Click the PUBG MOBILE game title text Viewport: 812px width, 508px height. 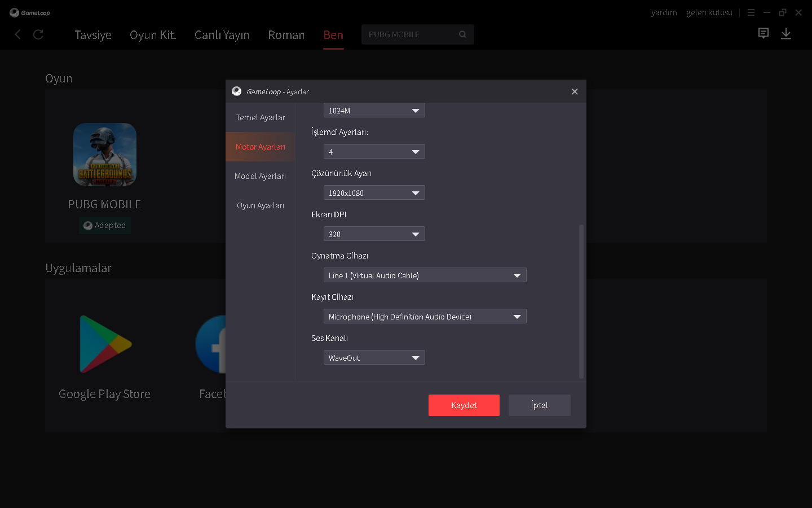pyautogui.click(x=105, y=204)
